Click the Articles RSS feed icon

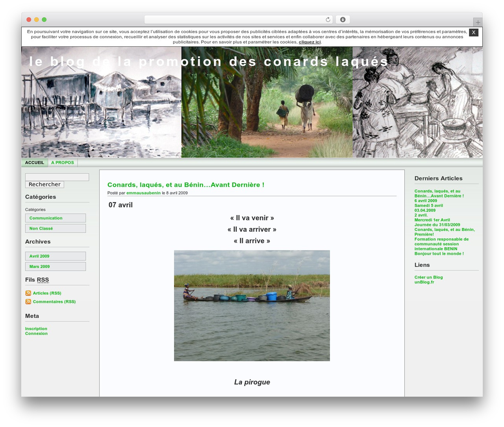tap(28, 293)
